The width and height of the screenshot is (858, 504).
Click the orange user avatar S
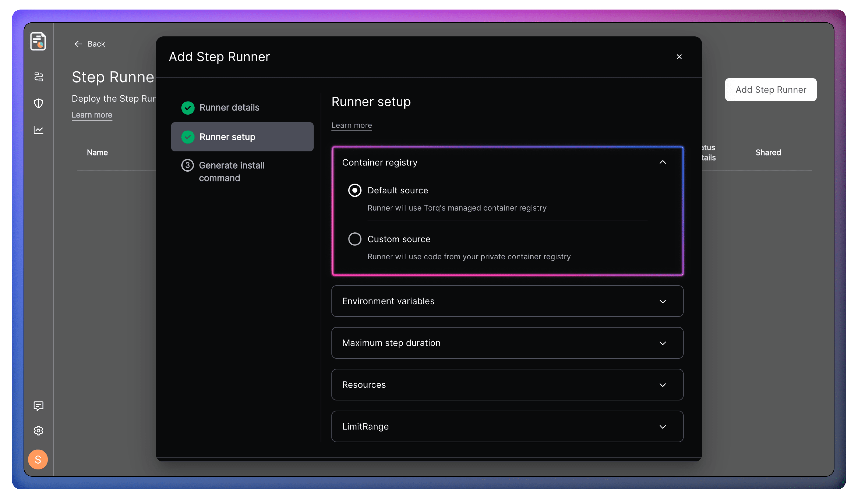point(38,460)
